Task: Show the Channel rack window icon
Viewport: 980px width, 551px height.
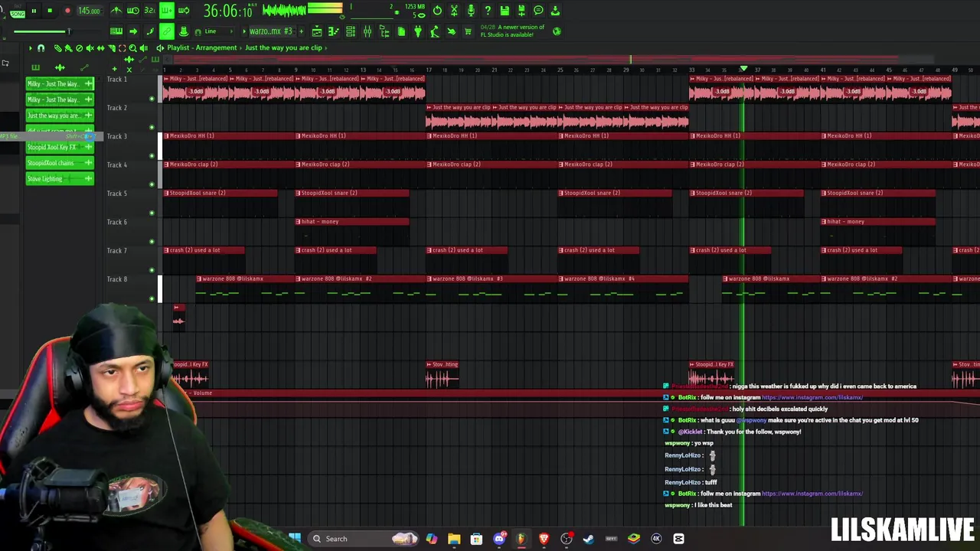Action: coord(351,31)
